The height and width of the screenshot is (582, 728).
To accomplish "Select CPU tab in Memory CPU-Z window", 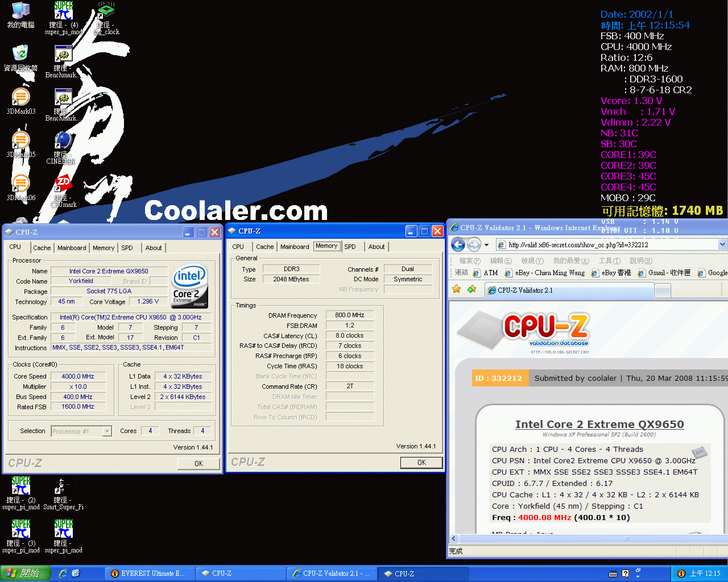I will point(238,247).
